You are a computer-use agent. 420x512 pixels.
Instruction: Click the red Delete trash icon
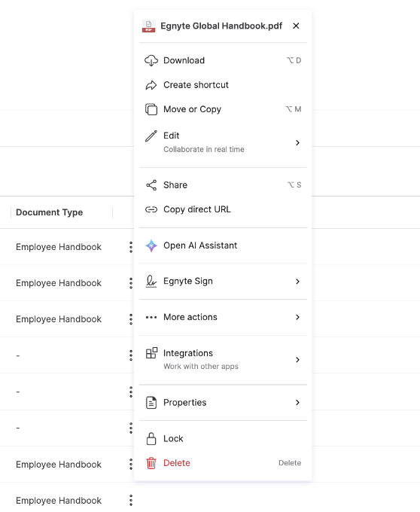[x=151, y=463]
